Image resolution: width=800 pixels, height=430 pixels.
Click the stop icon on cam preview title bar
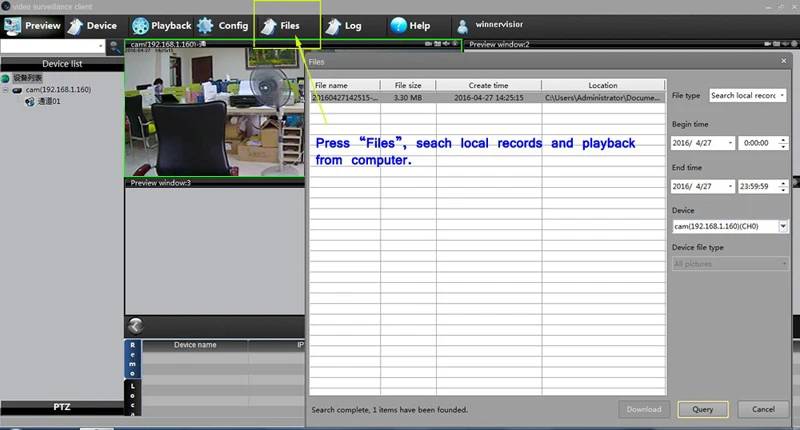point(455,44)
